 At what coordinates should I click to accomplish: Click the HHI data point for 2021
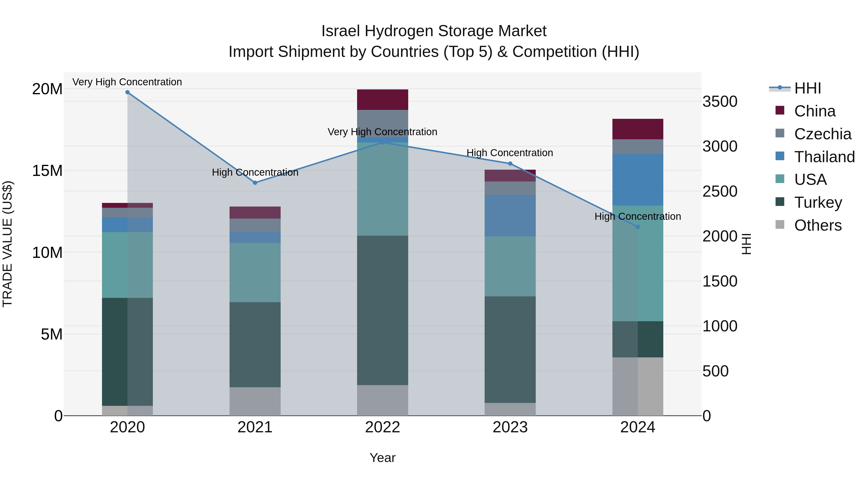(255, 183)
